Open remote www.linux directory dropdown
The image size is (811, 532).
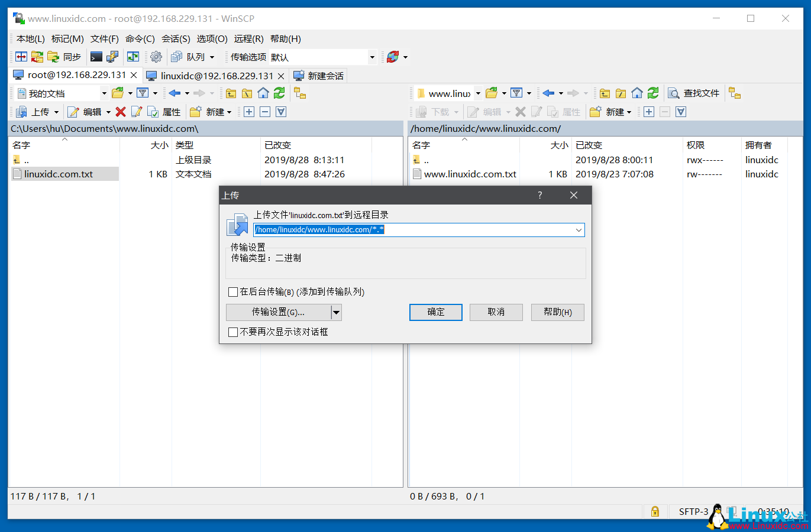click(x=478, y=93)
